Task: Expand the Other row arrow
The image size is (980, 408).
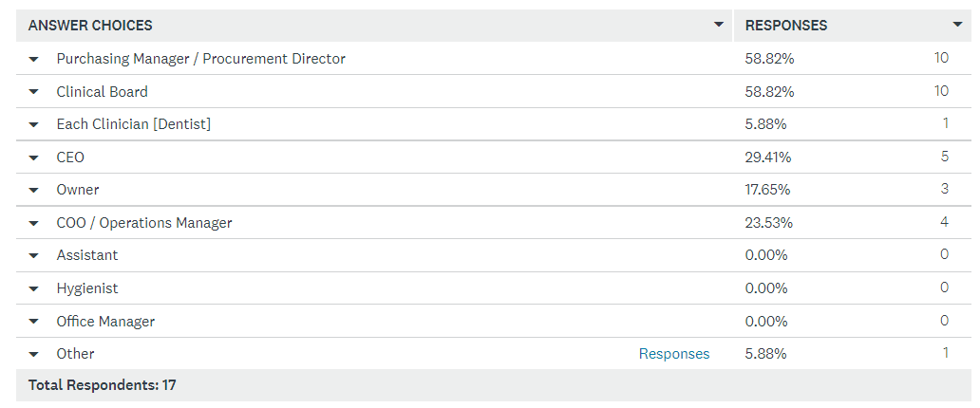Action: click(34, 355)
